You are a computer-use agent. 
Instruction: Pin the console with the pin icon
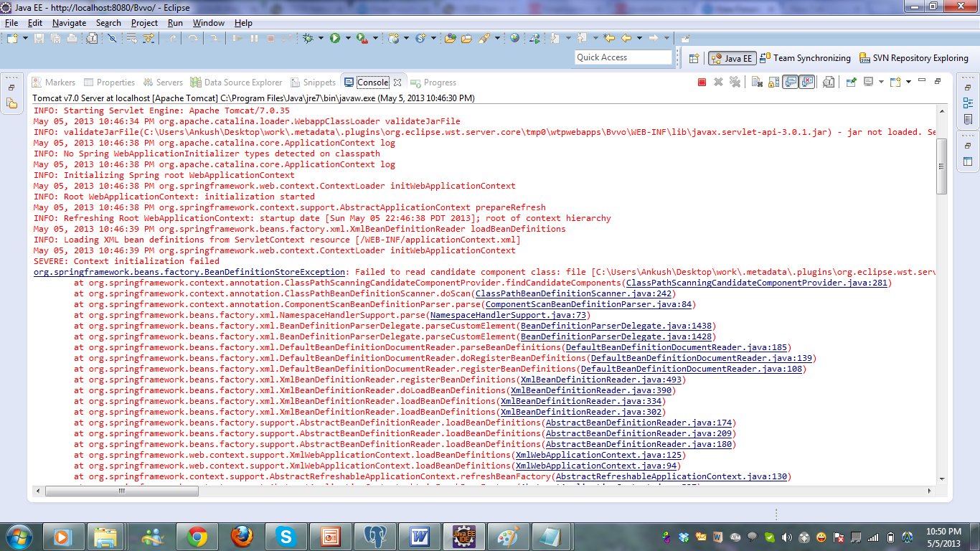tap(851, 83)
